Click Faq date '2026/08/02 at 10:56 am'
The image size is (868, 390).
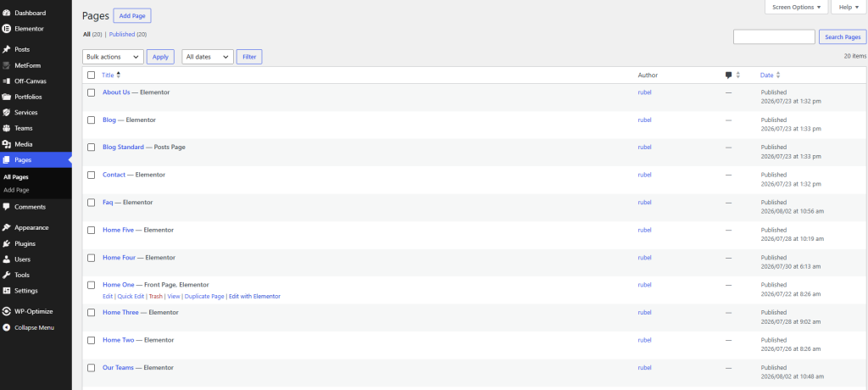point(792,211)
